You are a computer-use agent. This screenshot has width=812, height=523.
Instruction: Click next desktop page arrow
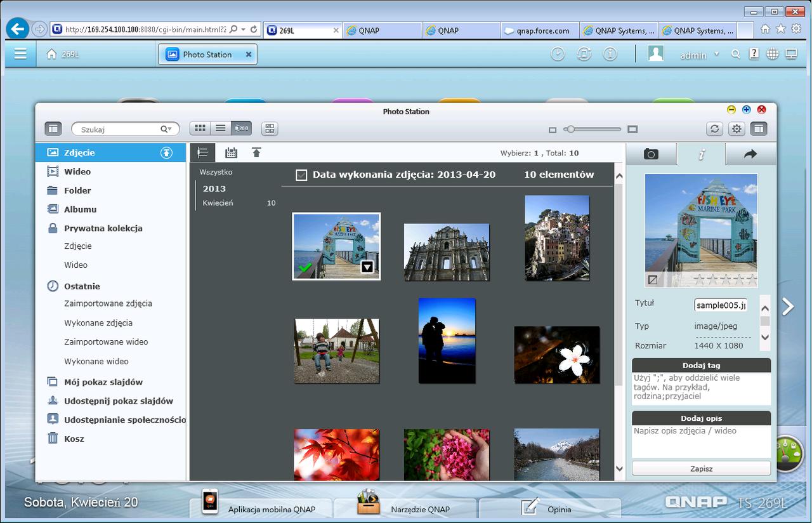[788, 307]
